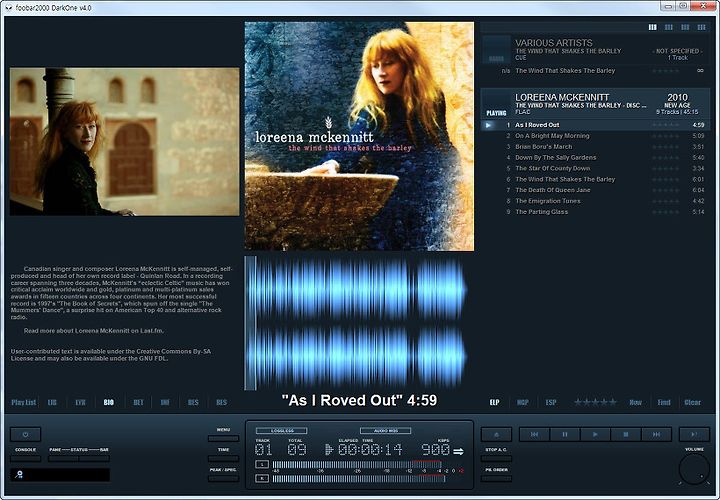
Task: Stop playback with the stop button
Action: click(x=626, y=434)
